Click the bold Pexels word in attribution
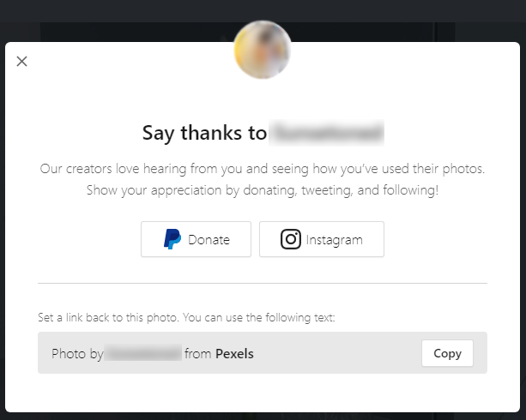 pos(234,353)
